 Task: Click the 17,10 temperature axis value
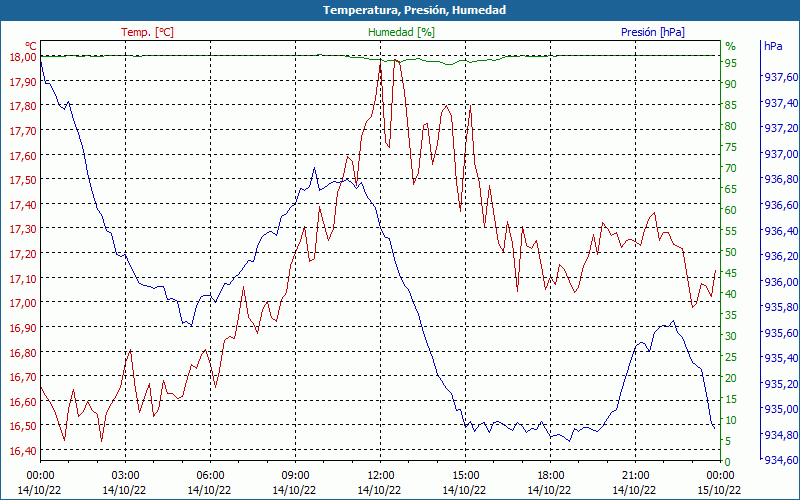[23, 278]
